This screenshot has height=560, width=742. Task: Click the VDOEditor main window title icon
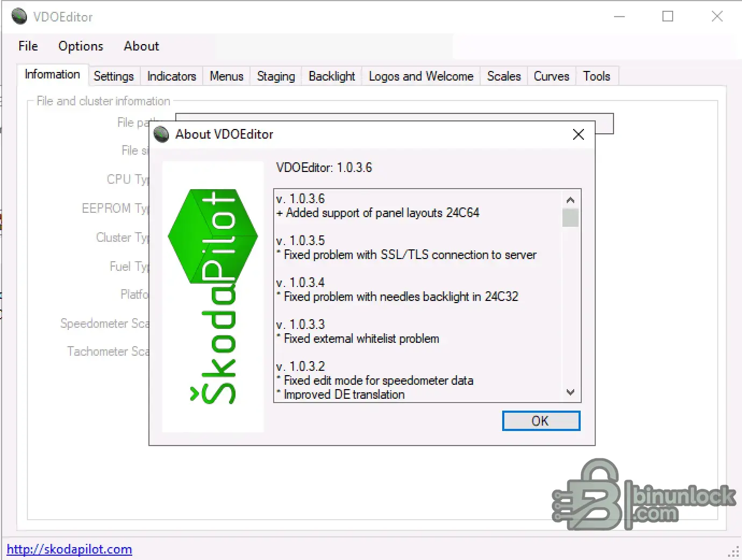click(x=19, y=17)
